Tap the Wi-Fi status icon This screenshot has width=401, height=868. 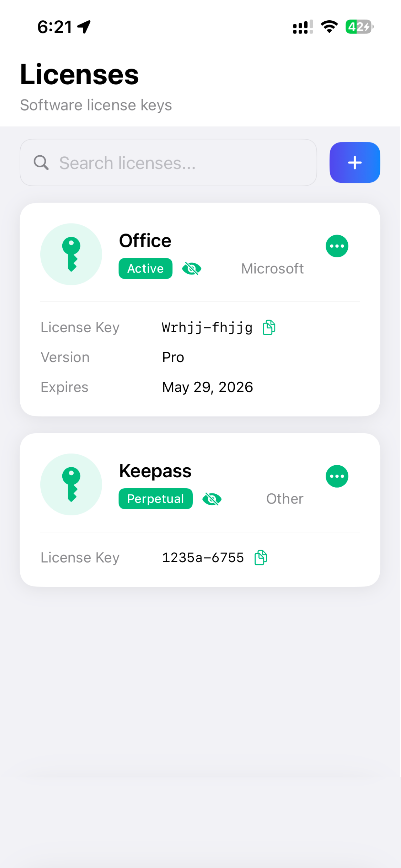pos(329,26)
